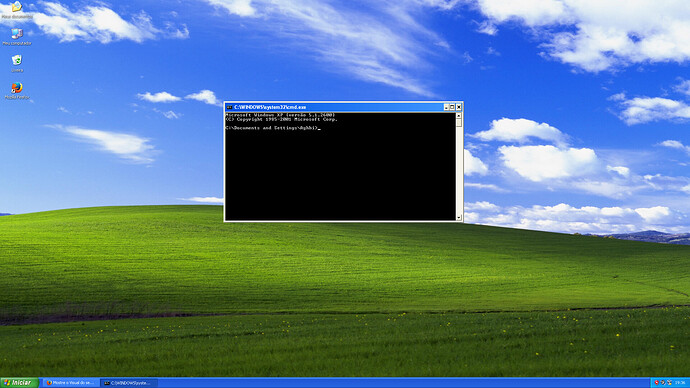Select the Mozilla Firefox desktop shortcut
This screenshot has height=388, width=690.
(x=17, y=90)
